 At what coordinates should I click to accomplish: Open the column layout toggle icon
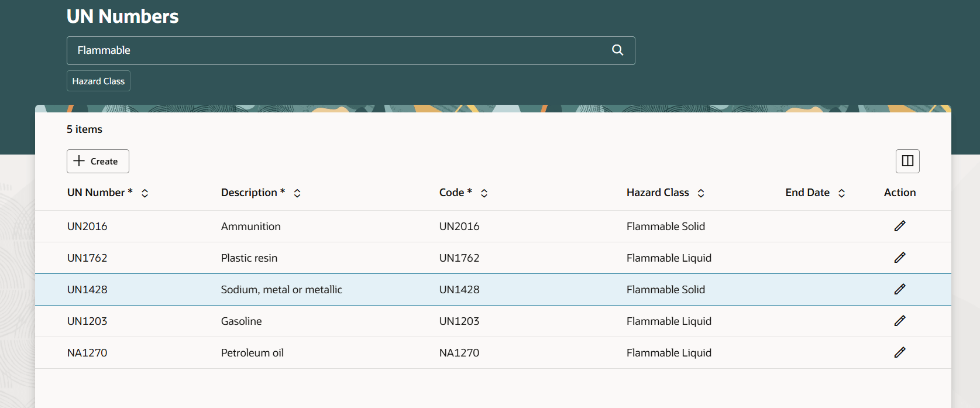click(x=907, y=161)
